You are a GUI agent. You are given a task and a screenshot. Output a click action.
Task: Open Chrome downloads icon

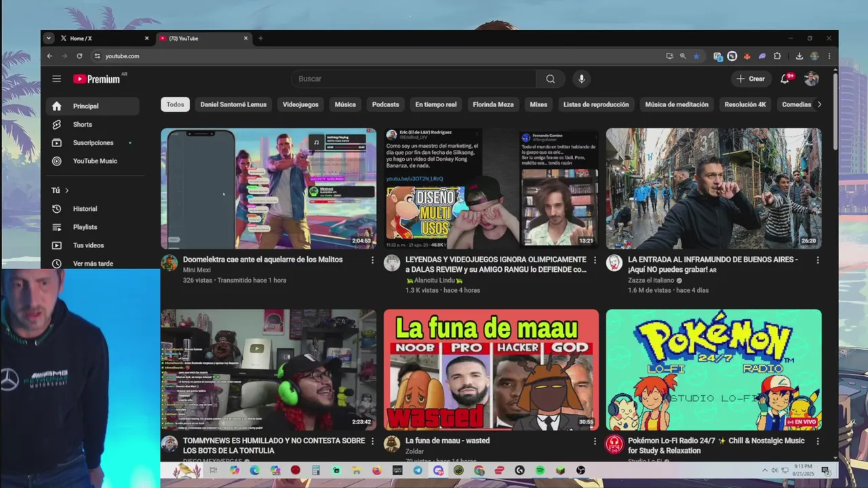tap(800, 56)
